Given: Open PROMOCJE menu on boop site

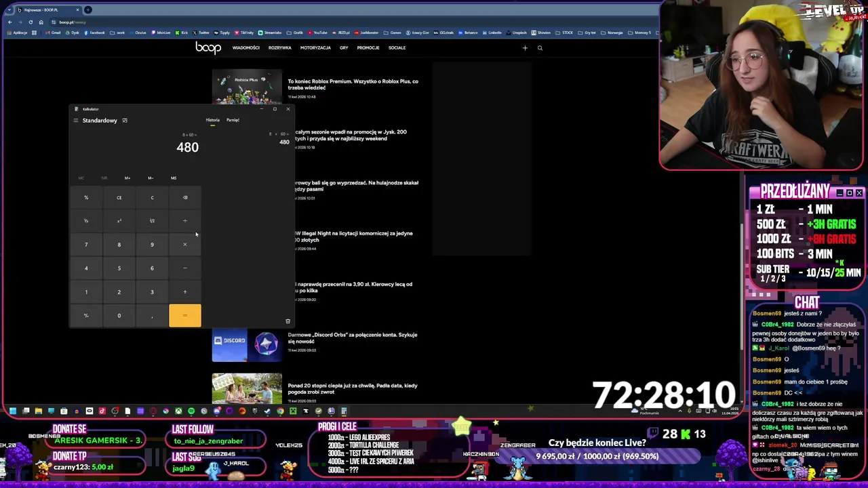Looking at the screenshot, I should coord(368,48).
